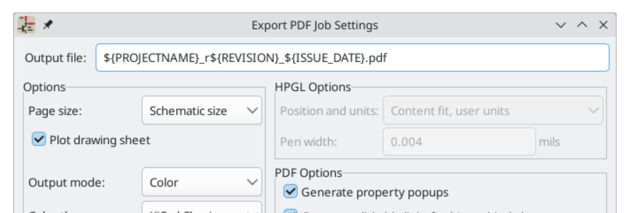Click the mils unit label
Image resolution: width=644 pixels, height=213 pixels.
click(549, 142)
